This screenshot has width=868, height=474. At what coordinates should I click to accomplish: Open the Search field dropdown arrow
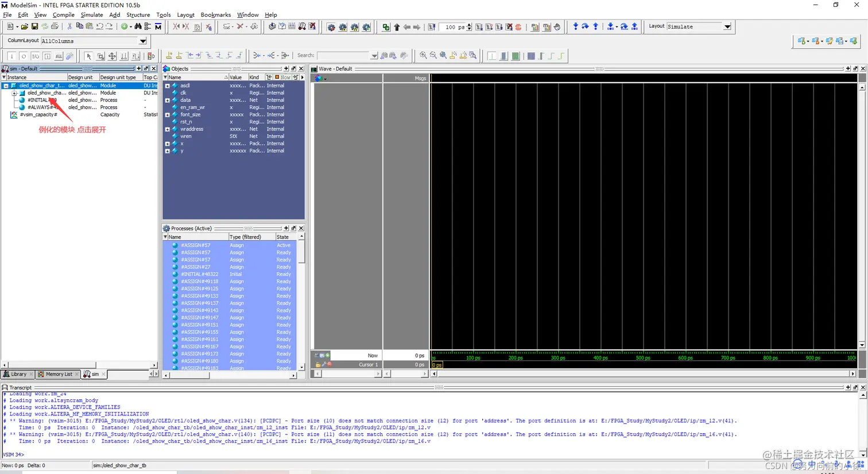pos(374,56)
